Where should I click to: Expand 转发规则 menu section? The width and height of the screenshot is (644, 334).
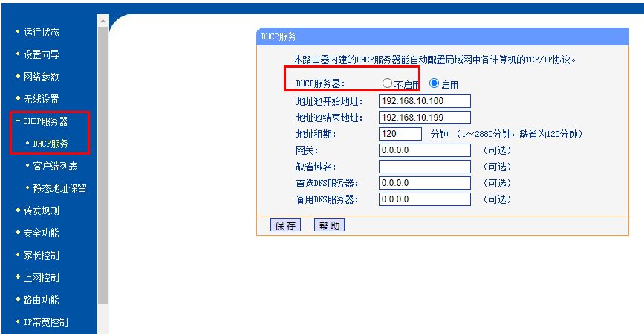[41, 211]
